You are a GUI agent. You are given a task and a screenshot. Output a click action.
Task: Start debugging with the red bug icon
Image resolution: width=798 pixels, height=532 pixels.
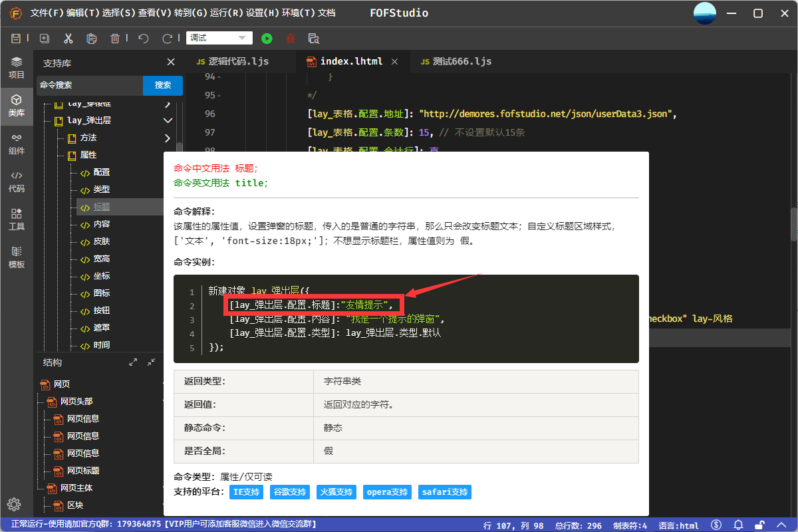[x=290, y=39]
